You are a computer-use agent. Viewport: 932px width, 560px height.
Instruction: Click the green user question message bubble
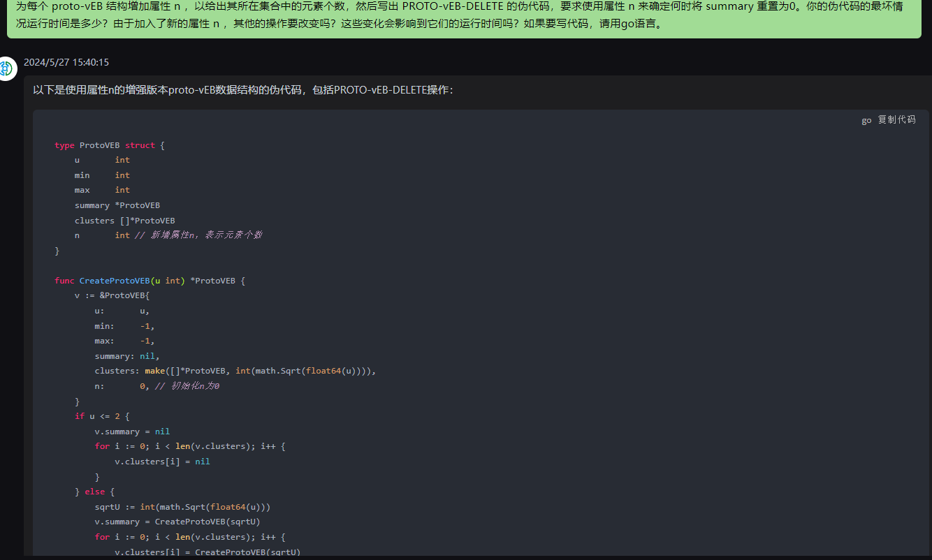click(464, 19)
